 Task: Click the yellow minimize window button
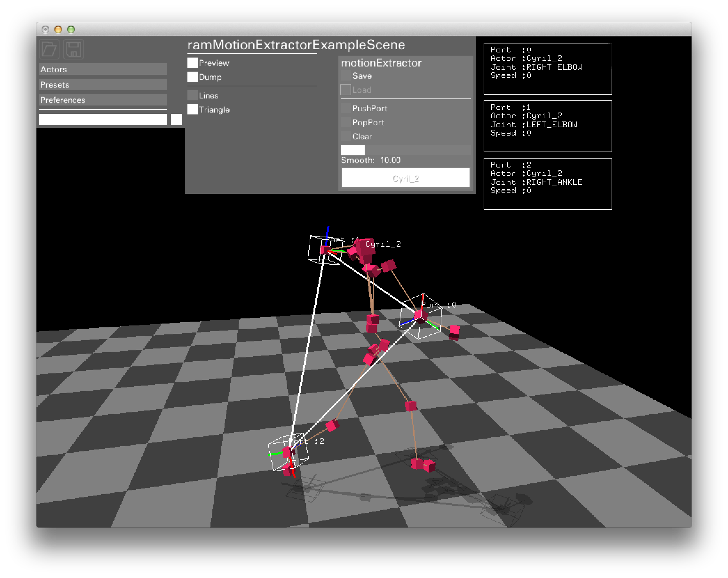coord(58,29)
